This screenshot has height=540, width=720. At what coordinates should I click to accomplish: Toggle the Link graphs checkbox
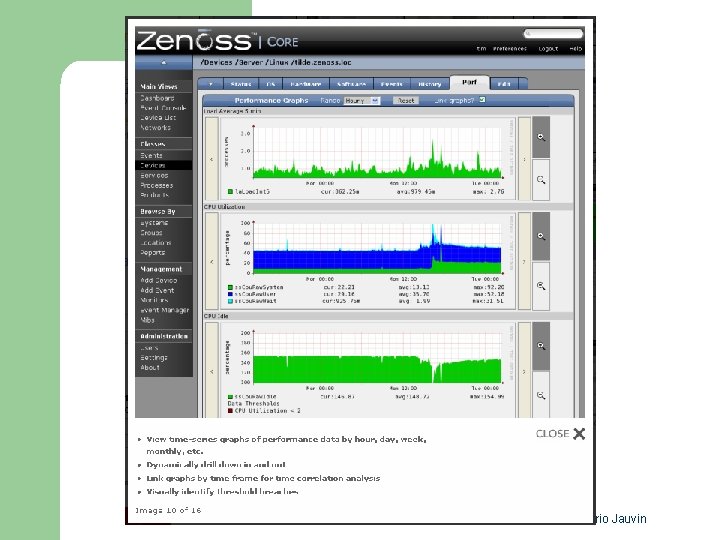coord(482,100)
